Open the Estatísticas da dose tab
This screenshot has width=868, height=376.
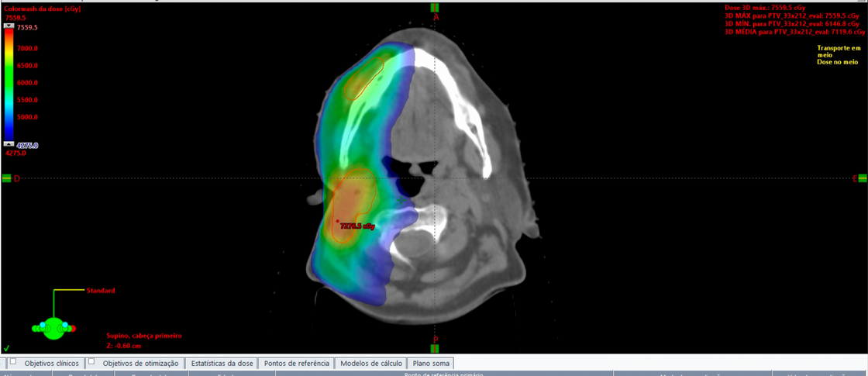pos(222,364)
